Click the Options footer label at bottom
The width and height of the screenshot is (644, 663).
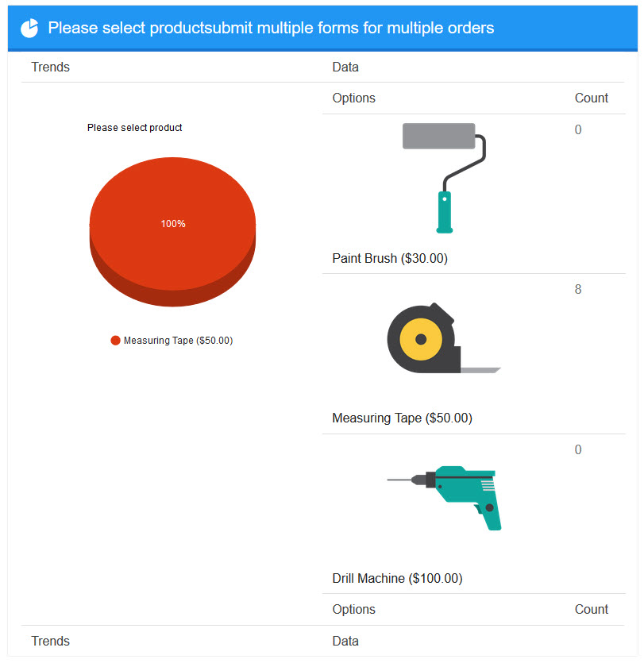(x=354, y=609)
